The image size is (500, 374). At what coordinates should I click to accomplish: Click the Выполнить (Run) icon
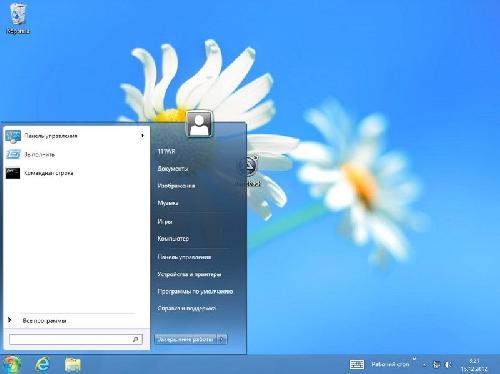tap(13, 154)
